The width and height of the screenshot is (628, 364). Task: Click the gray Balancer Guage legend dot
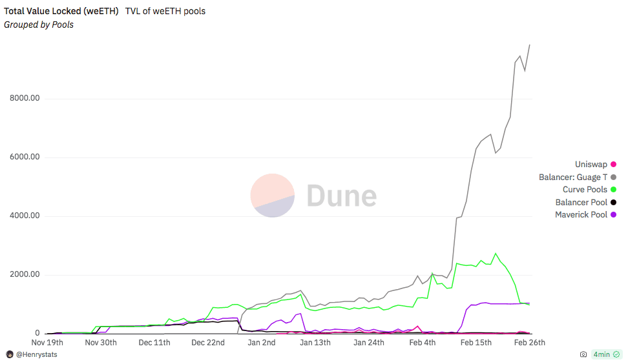[x=613, y=177]
